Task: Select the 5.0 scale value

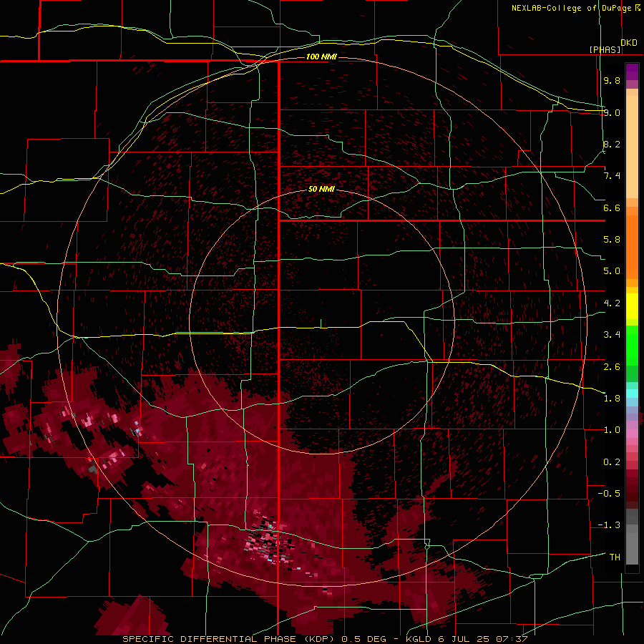Action: coord(612,271)
